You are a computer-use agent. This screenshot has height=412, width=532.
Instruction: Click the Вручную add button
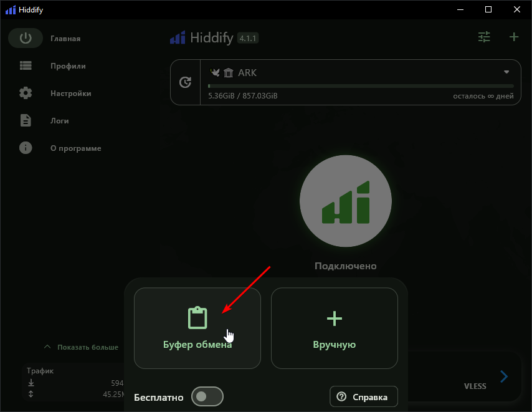pyautogui.click(x=334, y=328)
